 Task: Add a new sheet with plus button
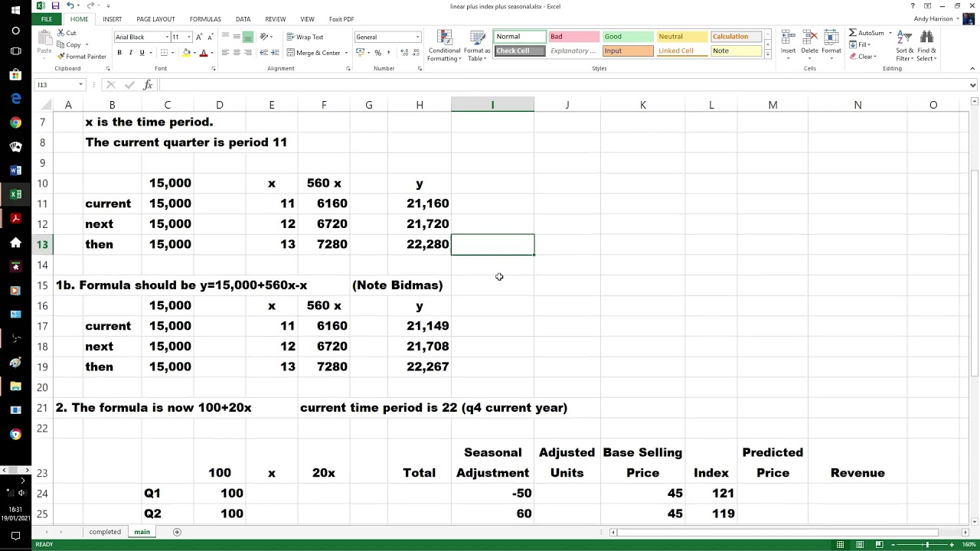click(x=177, y=532)
